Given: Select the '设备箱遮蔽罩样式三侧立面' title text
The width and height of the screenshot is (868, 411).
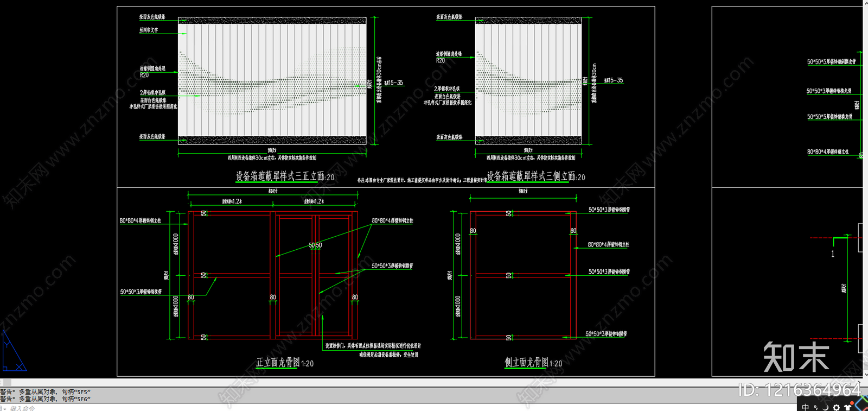Looking at the screenshot, I should pyautogui.click(x=531, y=176).
